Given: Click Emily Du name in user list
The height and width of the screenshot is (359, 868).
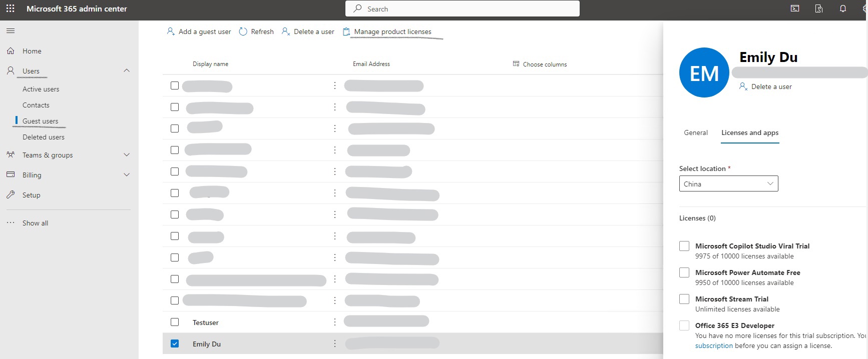Looking at the screenshot, I should [207, 344].
